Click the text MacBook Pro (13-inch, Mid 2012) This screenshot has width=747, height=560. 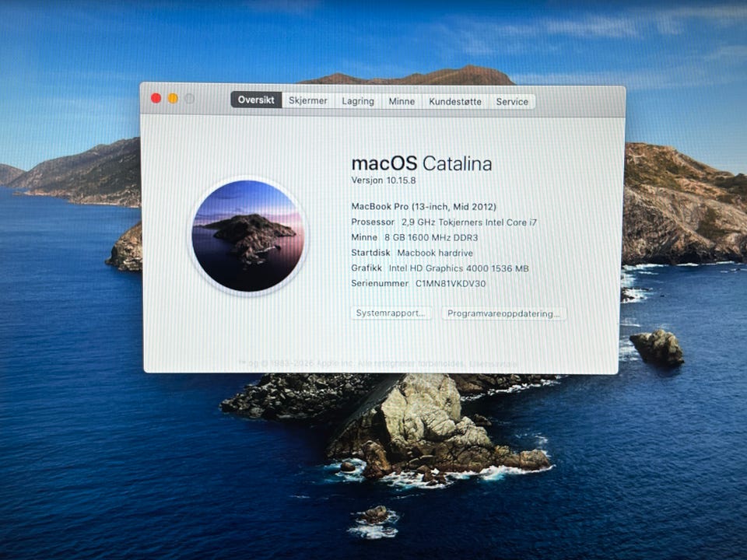[423, 207]
